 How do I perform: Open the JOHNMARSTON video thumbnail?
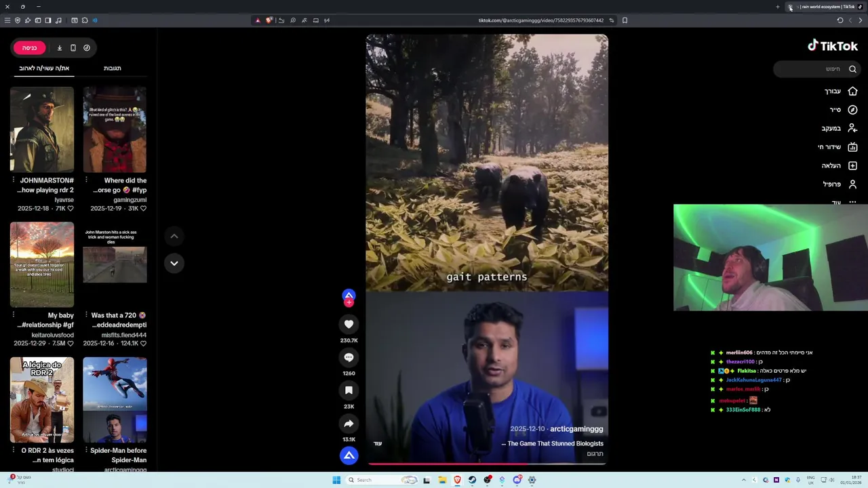42,129
